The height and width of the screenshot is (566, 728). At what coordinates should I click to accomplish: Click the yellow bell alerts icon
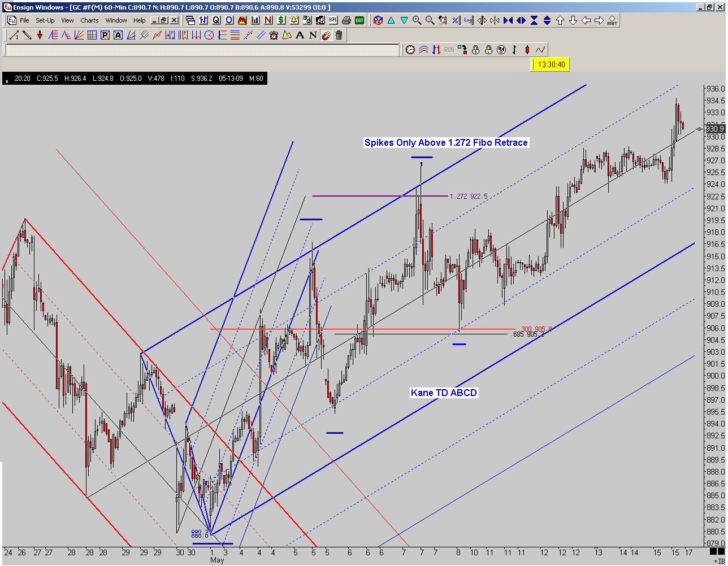pyautogui.click(x=294, y=20)
